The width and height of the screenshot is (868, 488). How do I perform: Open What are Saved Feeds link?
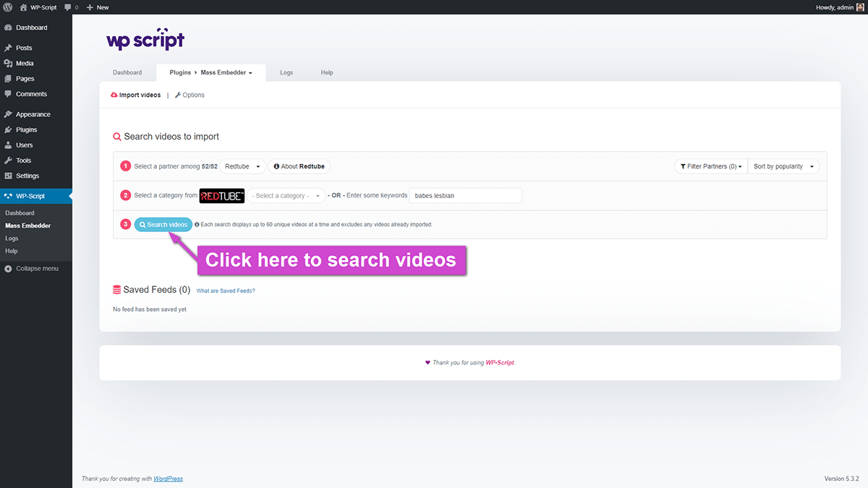tap(226, 291)
